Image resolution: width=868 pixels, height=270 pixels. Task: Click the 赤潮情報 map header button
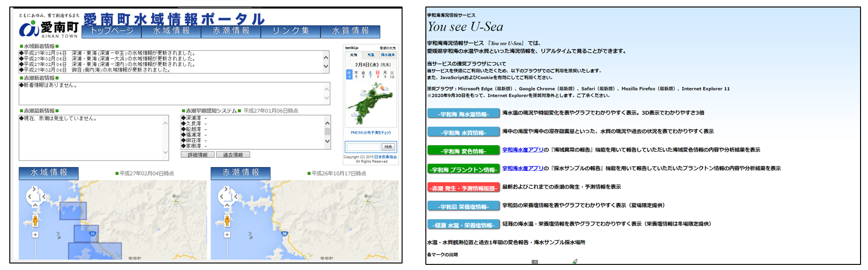(x=240, y=173)
